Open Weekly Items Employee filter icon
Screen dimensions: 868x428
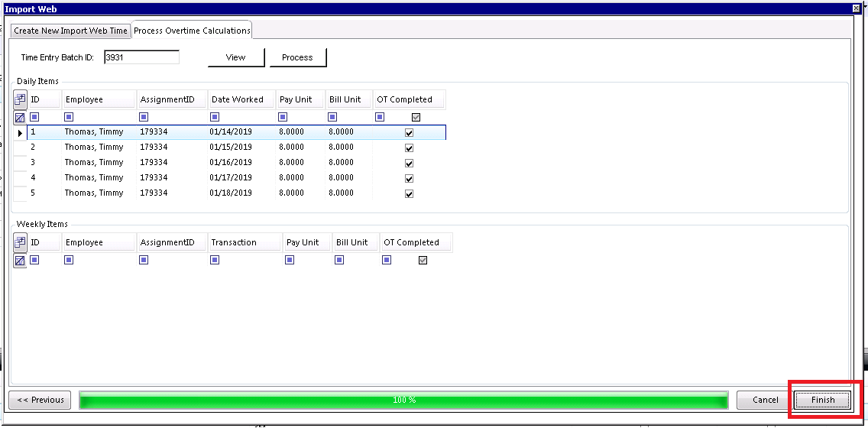(69, 260)
